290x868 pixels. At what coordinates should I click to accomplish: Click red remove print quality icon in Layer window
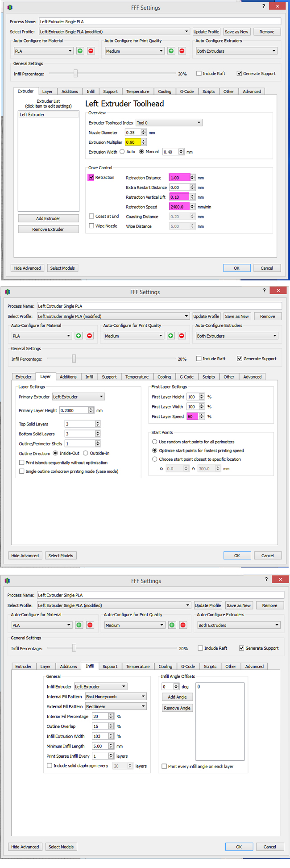pos(182,336)
